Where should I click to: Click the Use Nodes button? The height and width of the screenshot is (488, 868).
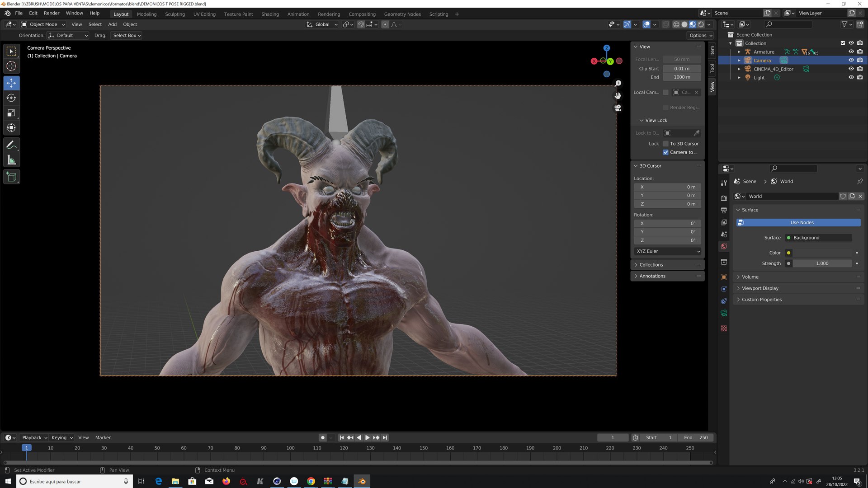click(x=798, y=223)
